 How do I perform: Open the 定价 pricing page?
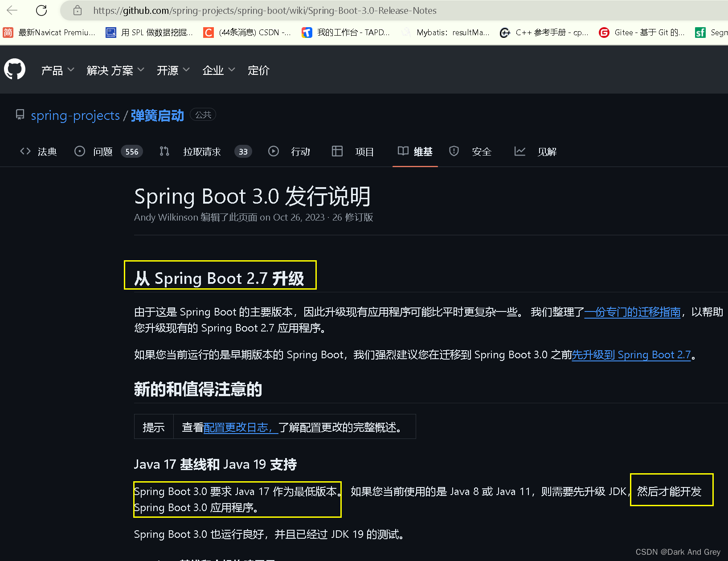pyautogui.click(x=258, y=70)
